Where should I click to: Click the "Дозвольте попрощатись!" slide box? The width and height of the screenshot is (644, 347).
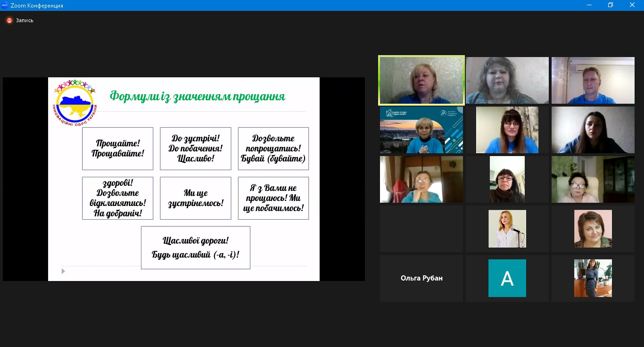273,149
